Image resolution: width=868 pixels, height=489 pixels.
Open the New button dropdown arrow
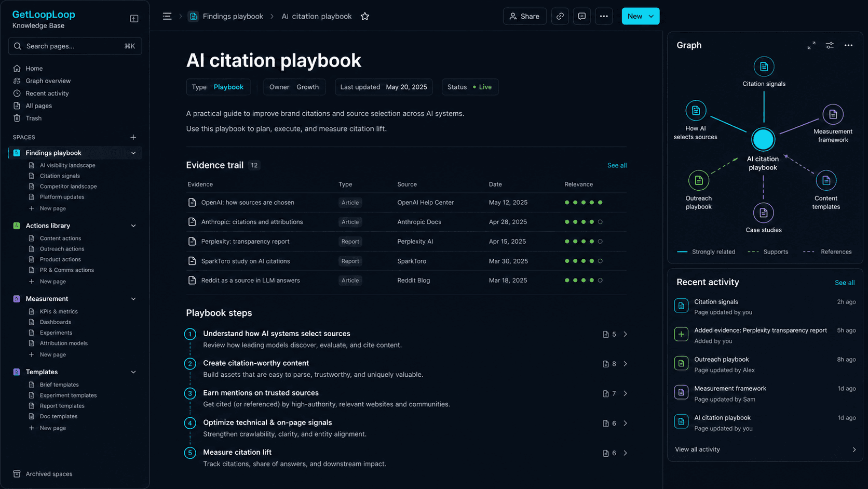[651, 16]
